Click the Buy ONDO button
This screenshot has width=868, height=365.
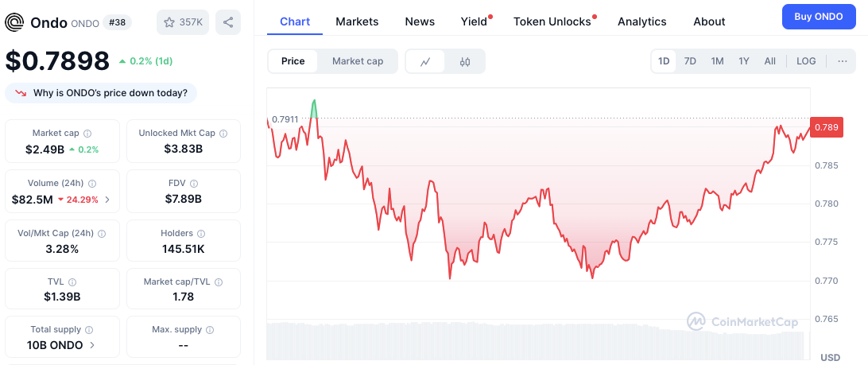click(818, 17)
